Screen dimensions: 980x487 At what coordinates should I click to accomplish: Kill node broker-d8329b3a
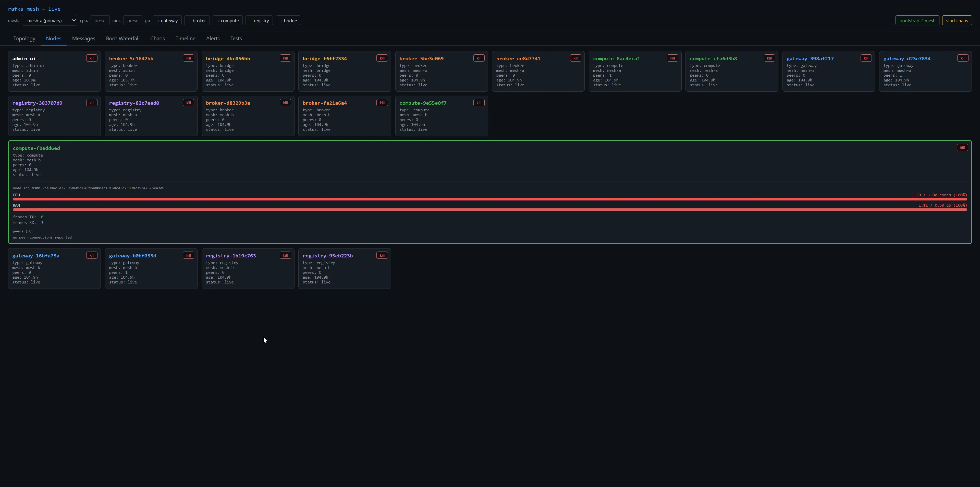(285, 103)
